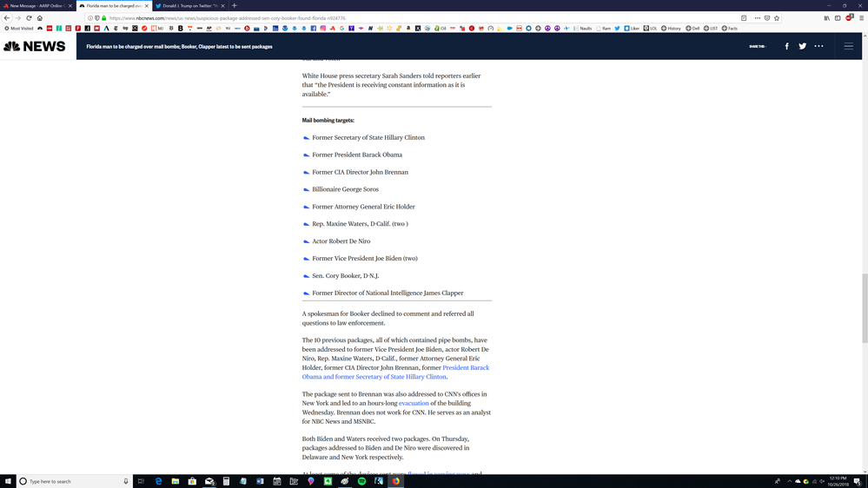Image resolution: width=868 pixels, height=488 pixels.
Task: Open the Instagram bookmark in bookmarks bar
Action: coord(322,28)
